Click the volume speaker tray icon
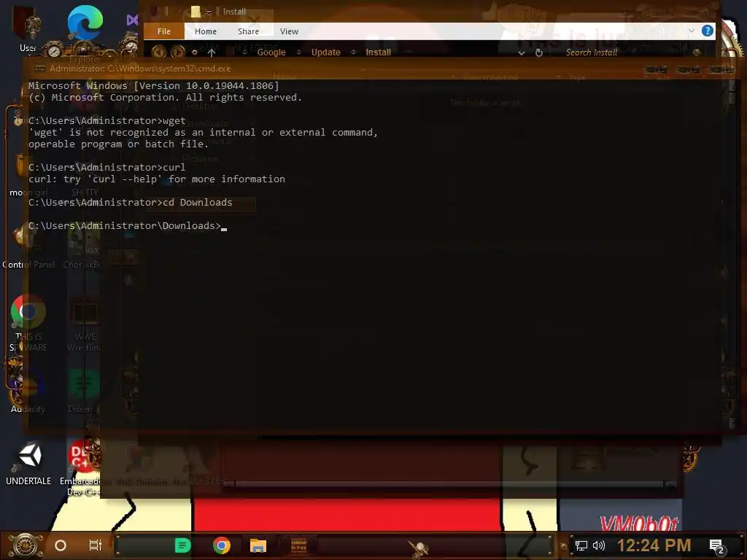The image size is (747, 560). pos(598,545)
